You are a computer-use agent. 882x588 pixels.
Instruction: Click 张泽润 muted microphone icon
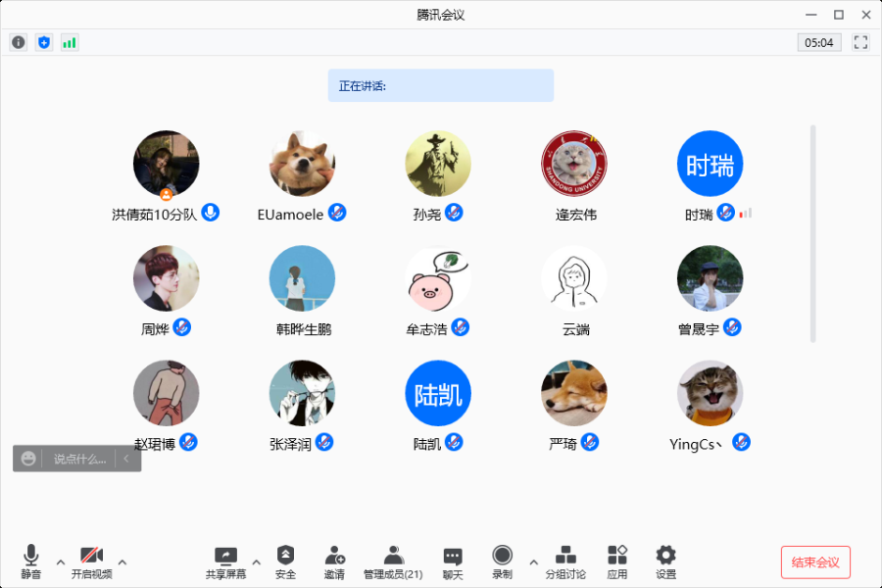(x=324, y=442)
